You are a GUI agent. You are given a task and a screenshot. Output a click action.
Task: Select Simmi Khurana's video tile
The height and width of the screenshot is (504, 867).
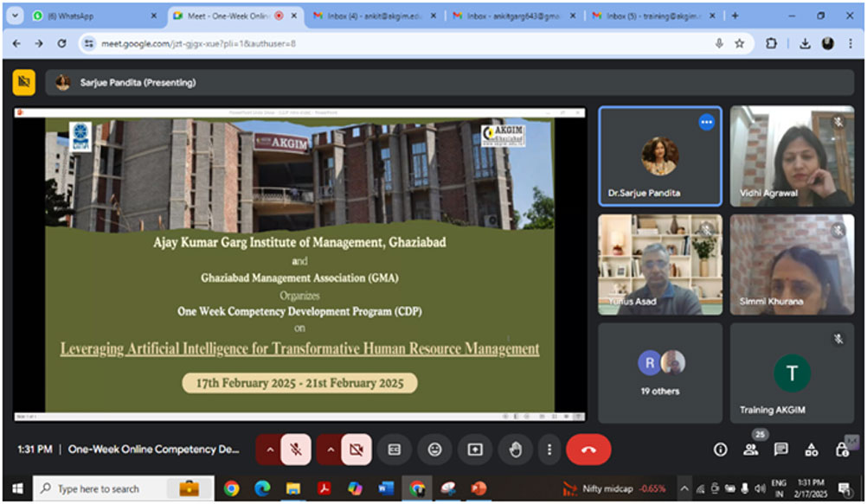[792, 265]
